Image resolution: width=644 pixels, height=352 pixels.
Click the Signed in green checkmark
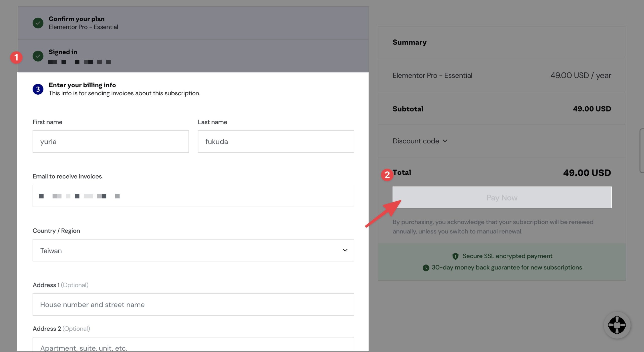(38, 56)
